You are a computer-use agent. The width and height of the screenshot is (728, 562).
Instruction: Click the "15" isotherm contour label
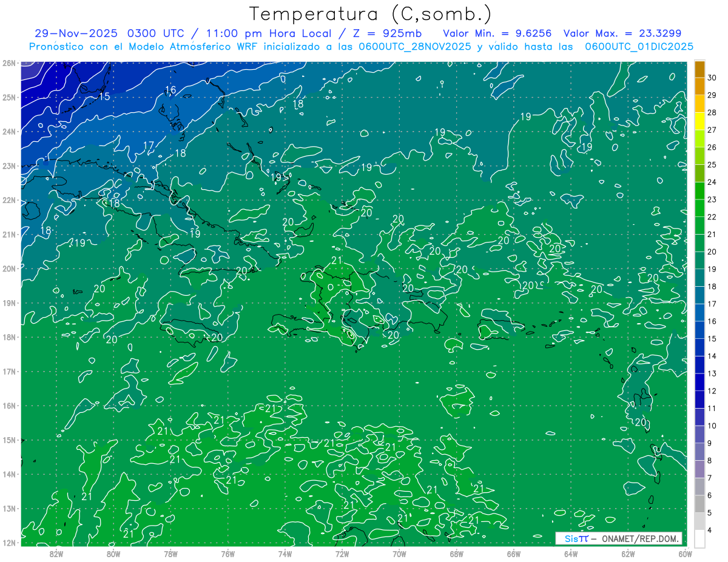pos(104,96)
